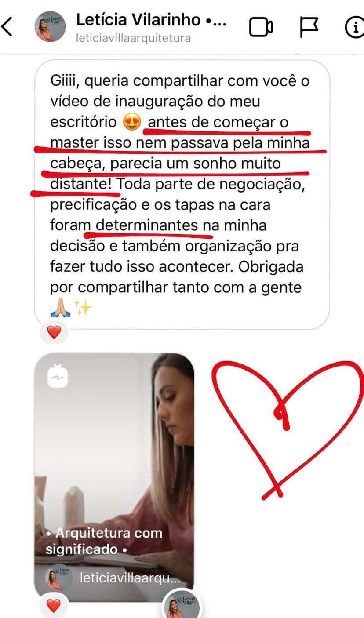Tap 'Arquitetura com significado' caption text
The width and height of the screenshot is (364, 618).
(x=104, y=541)
